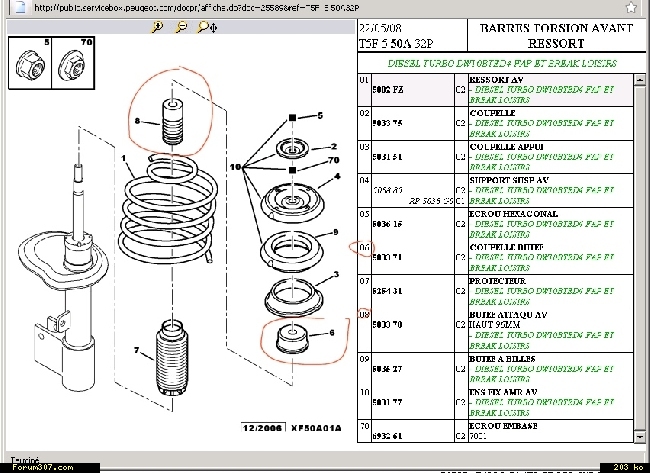Select the cup part 6 in diagram
Image resolution: width=650 pixels, height=473 pixels.
coord(292,339)
